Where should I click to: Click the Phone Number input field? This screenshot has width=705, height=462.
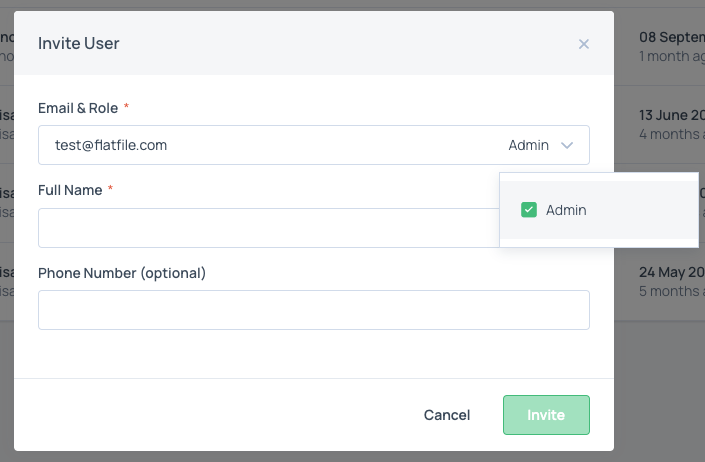313,310
